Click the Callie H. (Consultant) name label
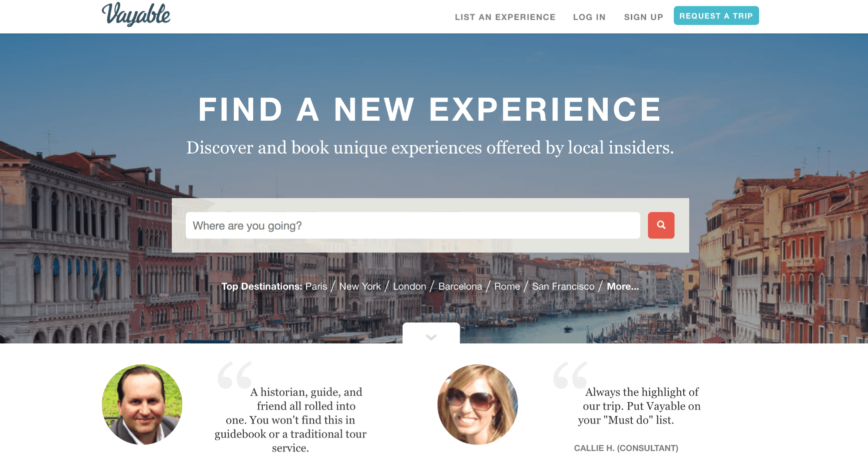868x463 pixels. (x=626, y=448)
